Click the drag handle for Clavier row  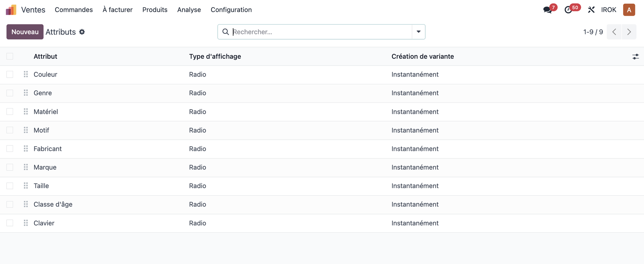pos(26,223)
